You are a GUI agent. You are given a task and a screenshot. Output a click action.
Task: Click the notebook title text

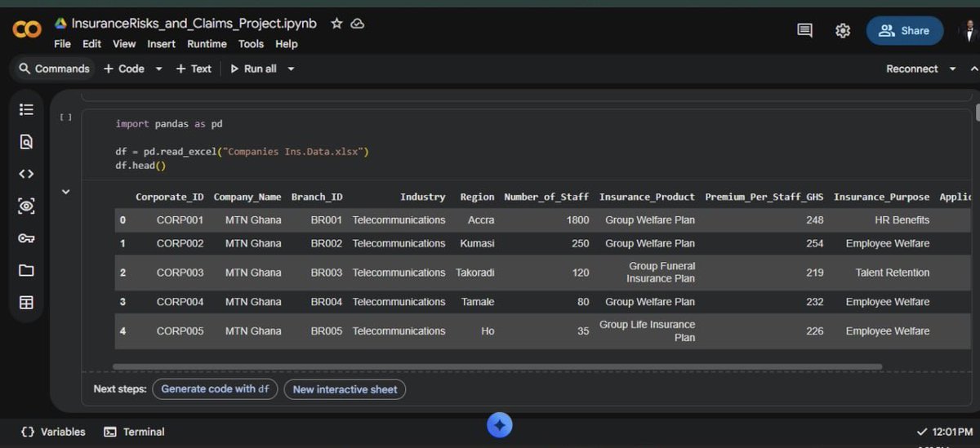coord(194,24)
